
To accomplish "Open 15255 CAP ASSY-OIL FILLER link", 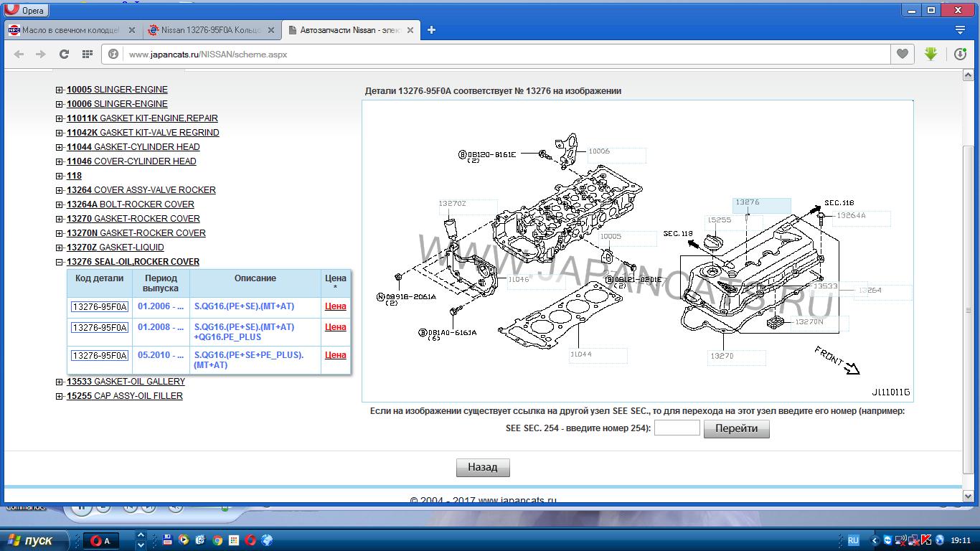I will tap(125, 396).
